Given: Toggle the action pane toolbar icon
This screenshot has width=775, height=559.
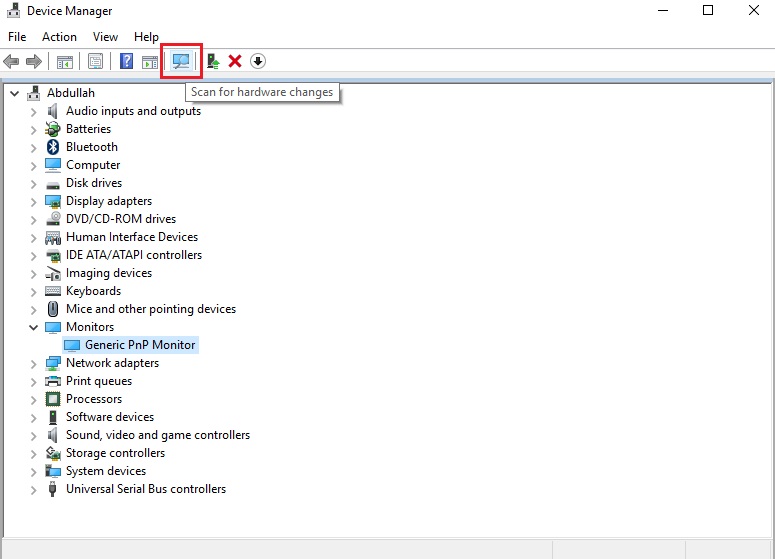Looking at the screenshot, I should 150,62.
